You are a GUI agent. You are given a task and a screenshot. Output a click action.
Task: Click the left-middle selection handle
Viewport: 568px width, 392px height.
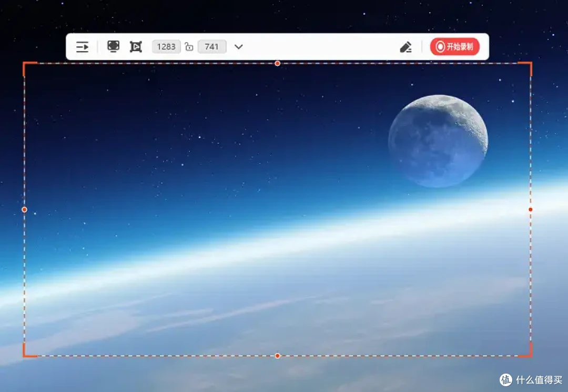point(24,209)
